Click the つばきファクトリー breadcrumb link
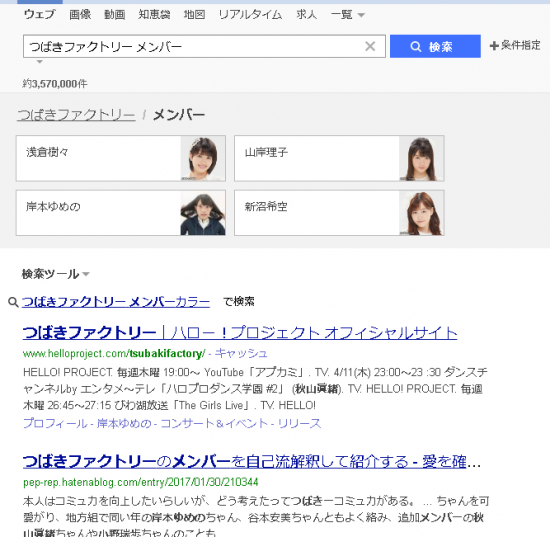 coord(76,115)
